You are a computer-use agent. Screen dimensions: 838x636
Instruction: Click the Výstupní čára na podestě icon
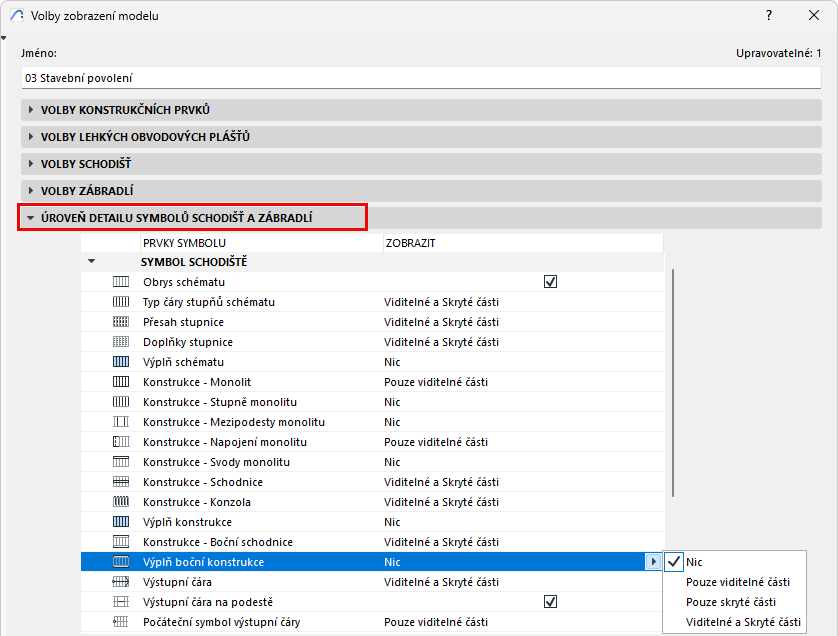pos(121,602)
